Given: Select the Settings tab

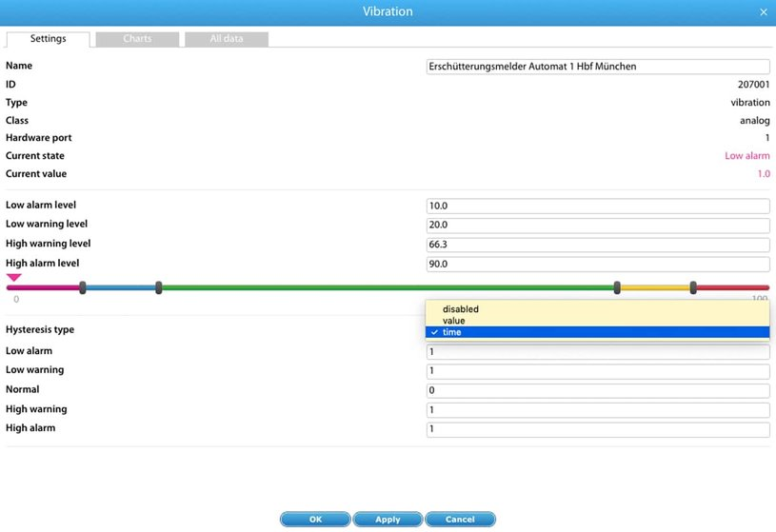Looking at the screenshot, I should tap(48, 39).
